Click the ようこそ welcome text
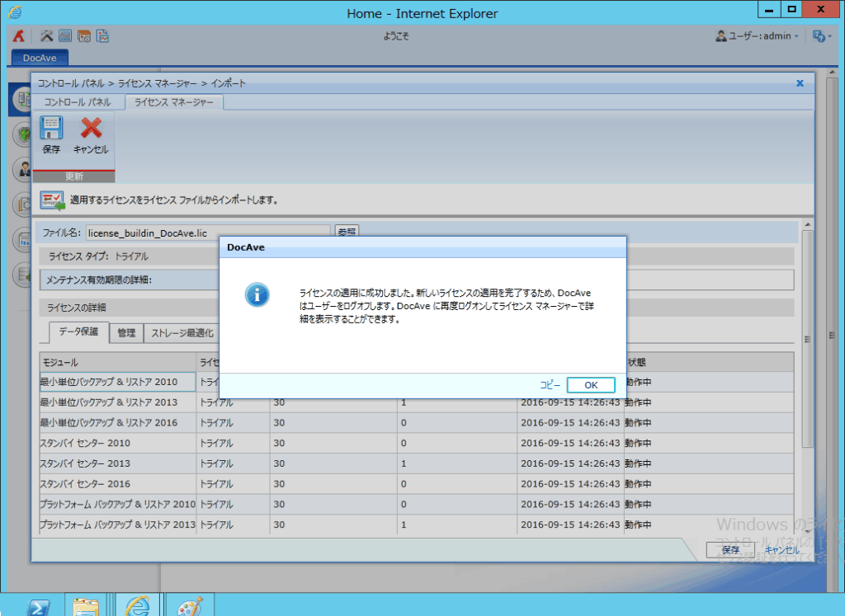 [396, 36]
